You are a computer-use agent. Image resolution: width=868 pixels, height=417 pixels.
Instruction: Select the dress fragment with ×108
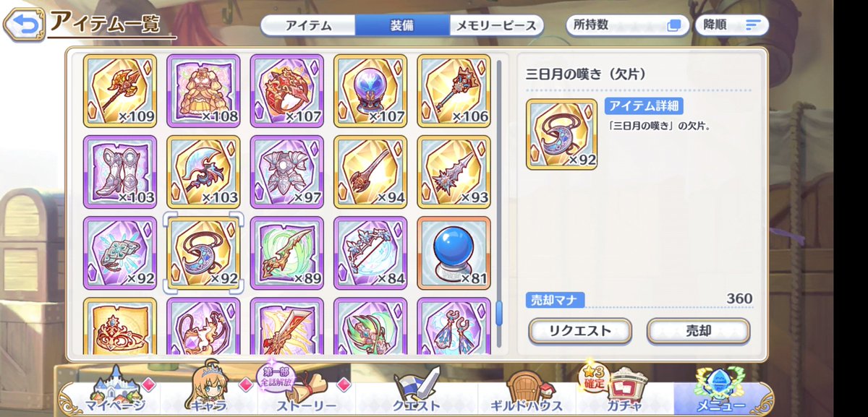[x=203, y=90]
